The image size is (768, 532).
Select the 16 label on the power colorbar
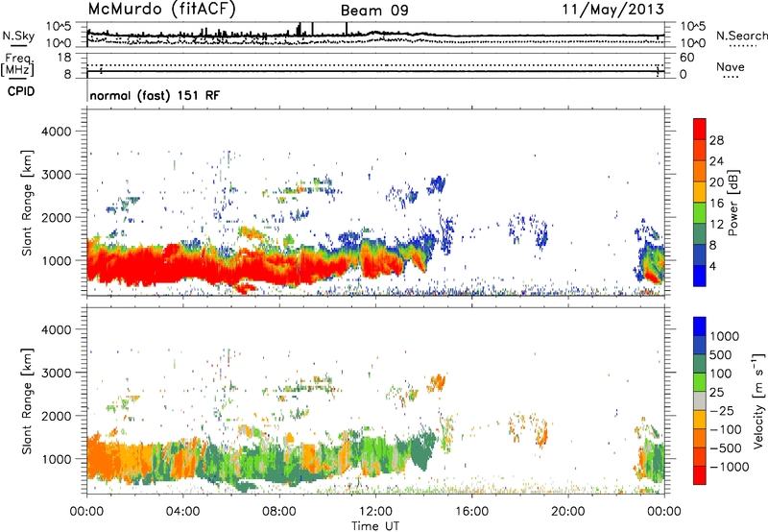pos(716,204)
